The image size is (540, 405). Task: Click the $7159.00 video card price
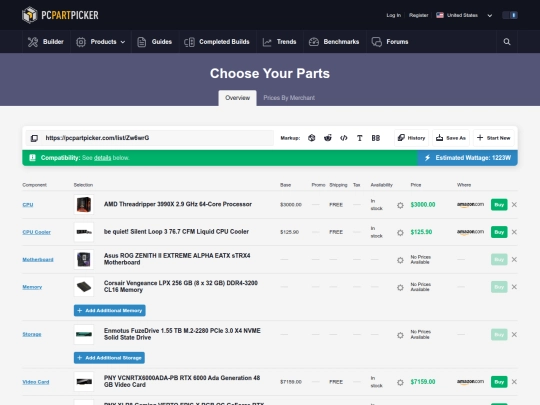click(423, 382)
